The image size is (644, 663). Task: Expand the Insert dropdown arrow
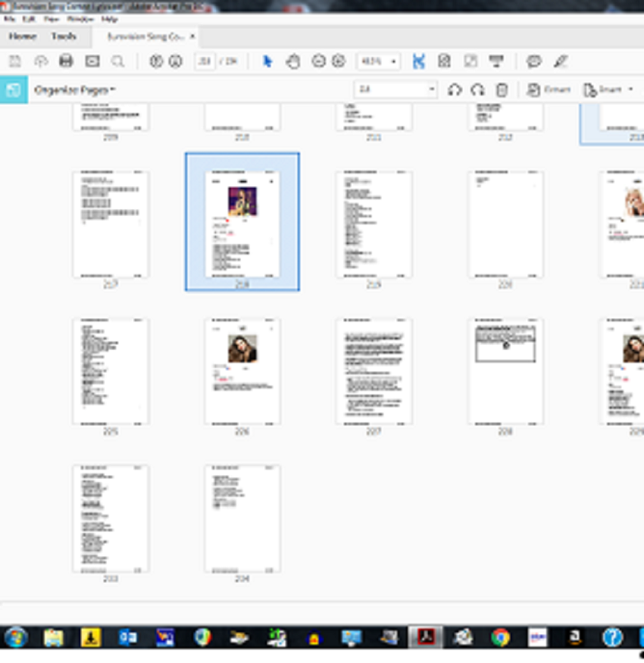[x=630, y=89]
